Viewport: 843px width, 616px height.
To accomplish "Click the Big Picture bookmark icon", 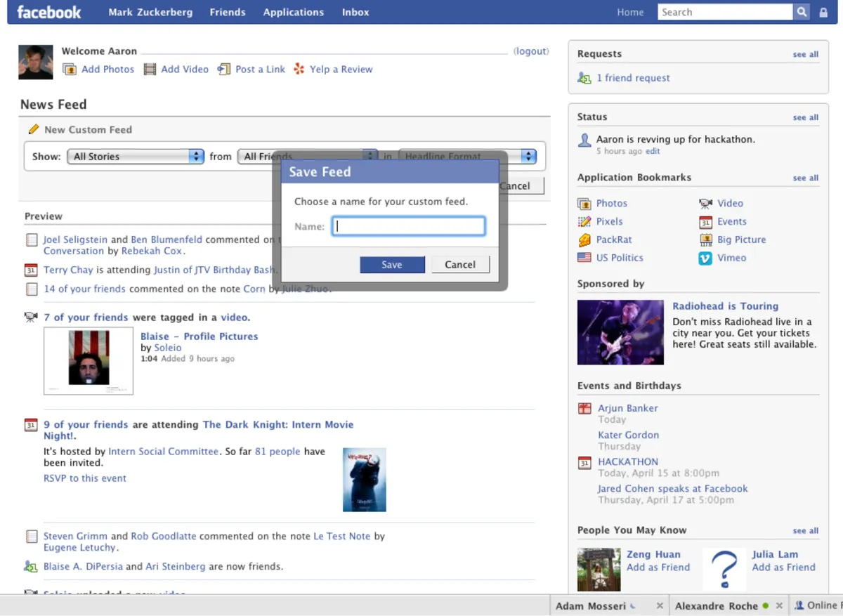I will tap(705, 240).
